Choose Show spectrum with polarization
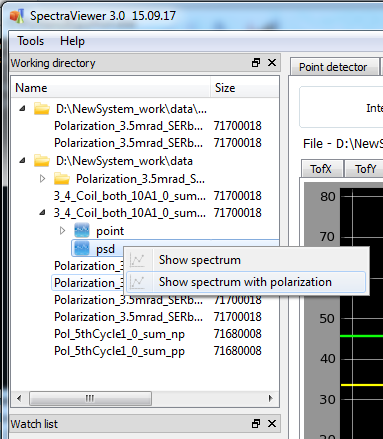 coord(246,282)
